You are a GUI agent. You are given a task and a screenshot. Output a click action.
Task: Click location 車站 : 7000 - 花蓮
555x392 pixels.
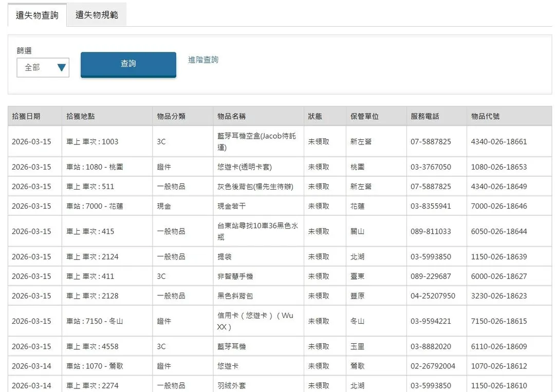pyautogui.click(x=95, y=206)
